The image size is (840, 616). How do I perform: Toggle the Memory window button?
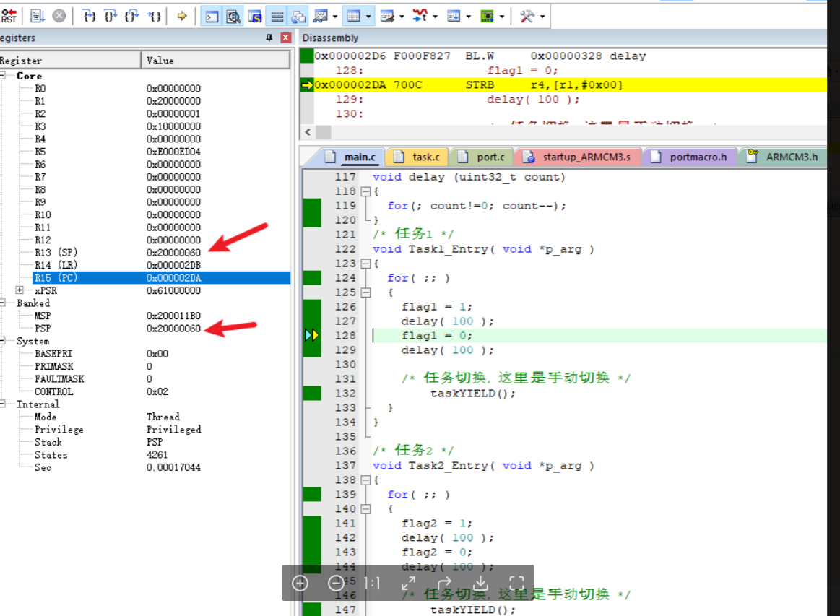point(354,17)
